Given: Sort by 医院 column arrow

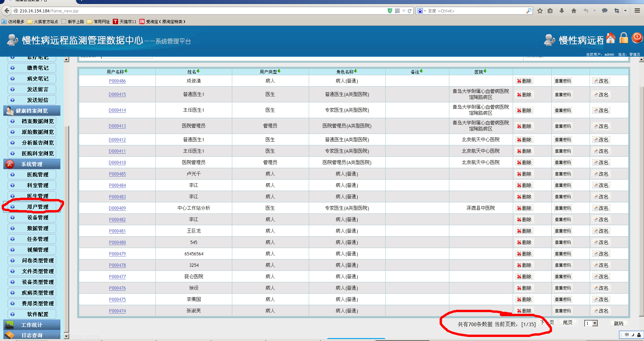Looking at the screenshot, I should 485,71.
